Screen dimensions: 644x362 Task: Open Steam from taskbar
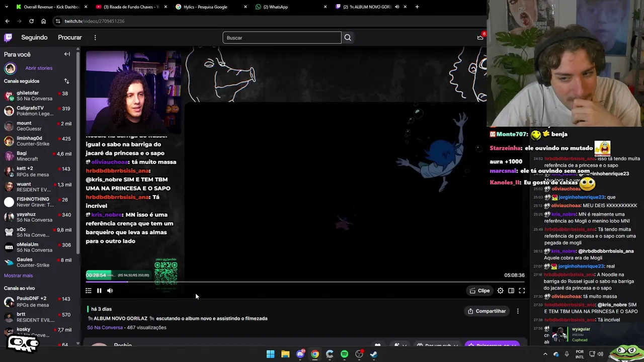pos(373,354)
